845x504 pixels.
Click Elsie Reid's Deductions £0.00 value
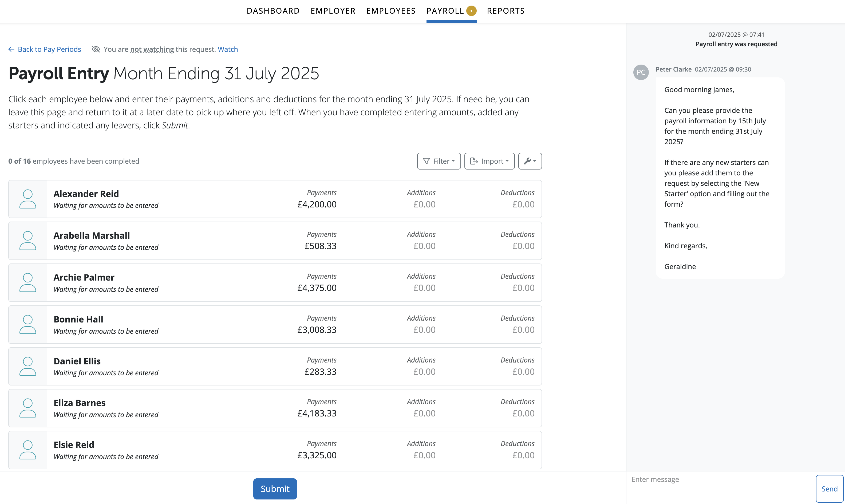point(523,455)
